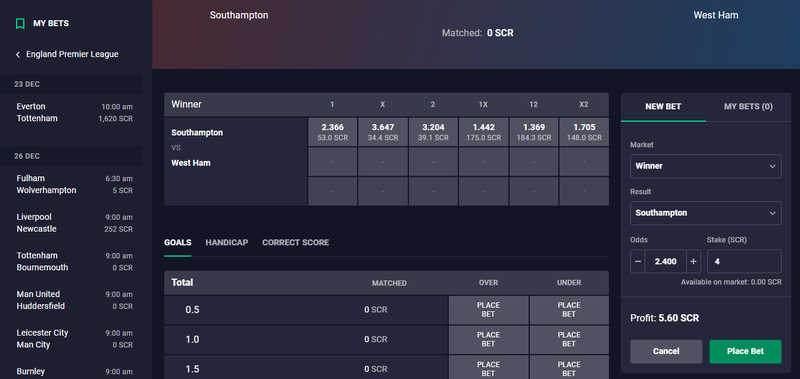Open the Liverpool vs Newcastle match
The width and height of the screenshot is (800, 379).
click(74, 223)
